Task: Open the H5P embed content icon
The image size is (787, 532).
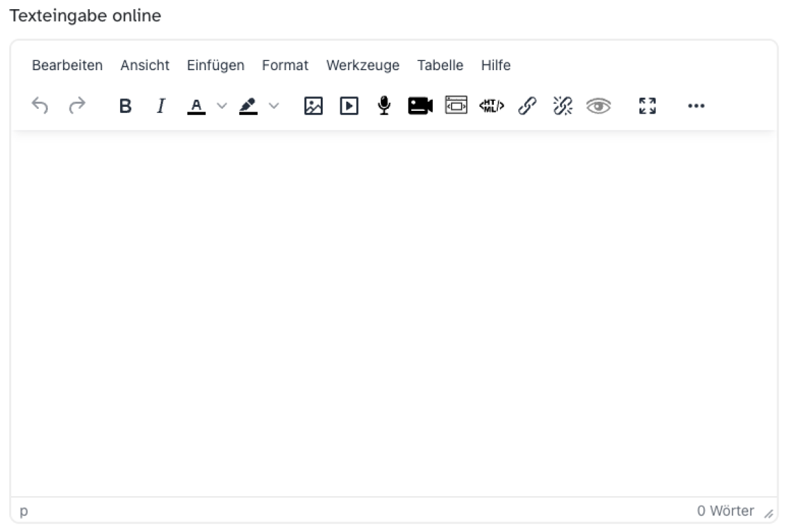Action: (x=456, y=106)
